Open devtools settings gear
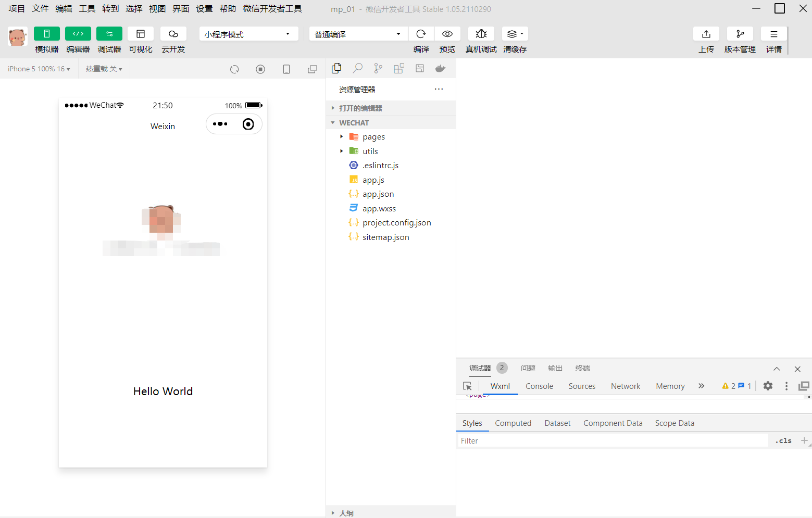 (768, 386)
